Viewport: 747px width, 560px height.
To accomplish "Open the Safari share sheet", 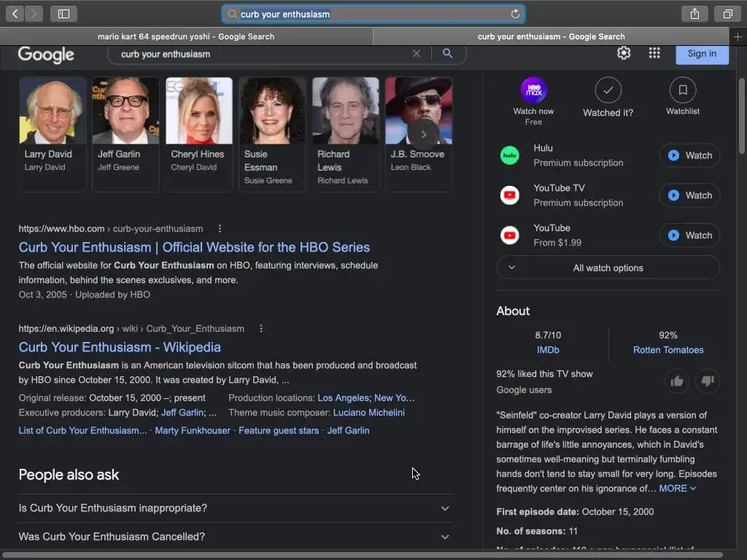I will (694, 14).
